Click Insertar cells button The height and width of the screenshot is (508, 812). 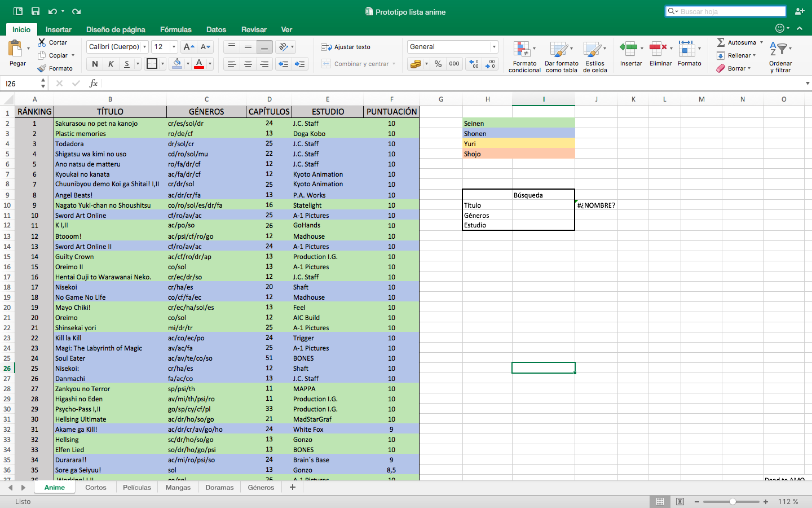click(631, 54)
